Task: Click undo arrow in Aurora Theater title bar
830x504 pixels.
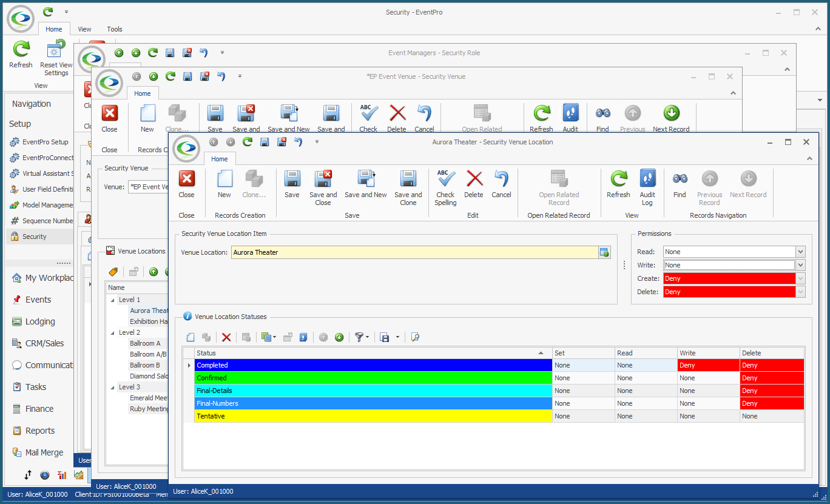Action: [x=298, y=142]
